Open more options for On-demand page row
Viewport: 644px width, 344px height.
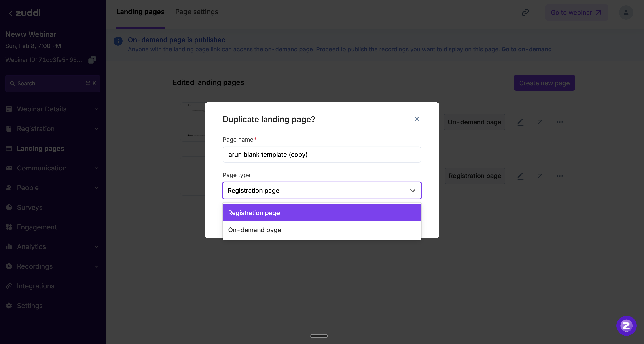[x=560, y=122]
